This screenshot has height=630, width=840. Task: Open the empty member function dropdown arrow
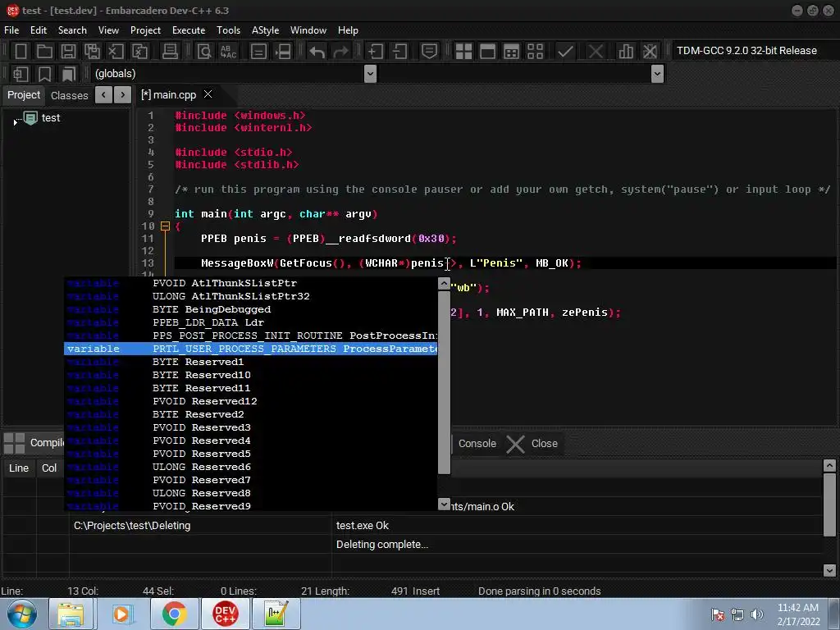(x=657, y=73)
